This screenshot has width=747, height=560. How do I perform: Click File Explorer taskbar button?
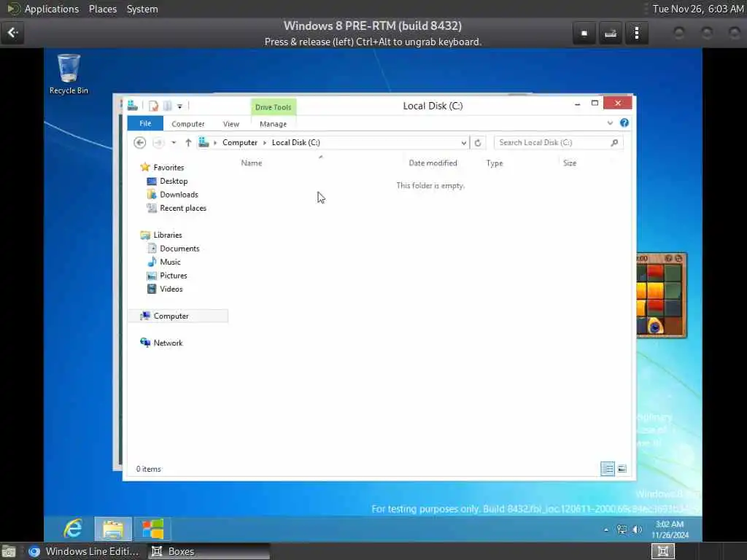coord(113,529)
